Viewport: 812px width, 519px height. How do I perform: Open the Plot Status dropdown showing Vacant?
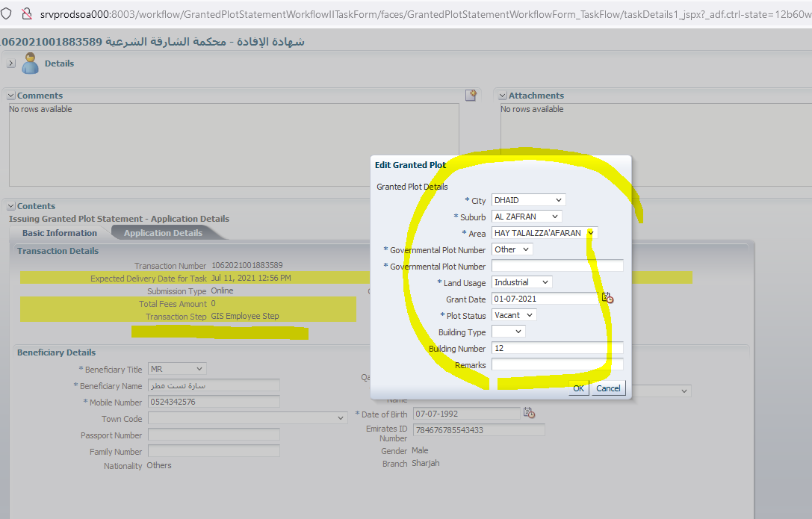click(514, 315)
